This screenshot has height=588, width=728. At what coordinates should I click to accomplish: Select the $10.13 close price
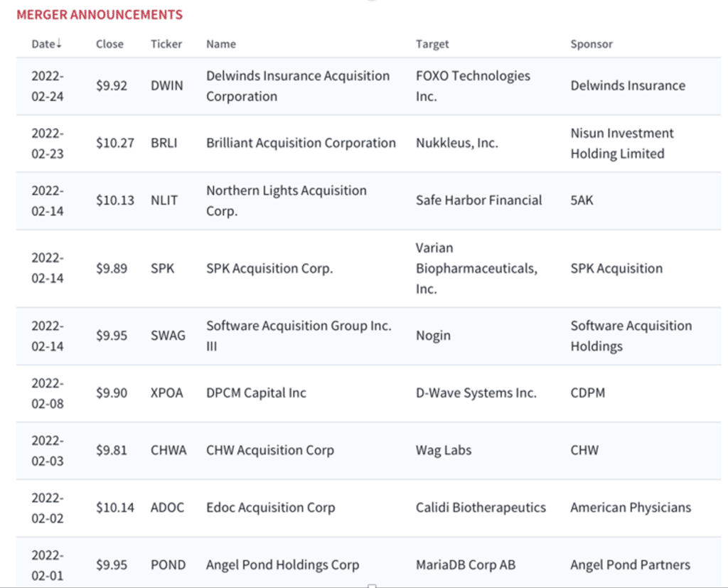tap(114, 201)
